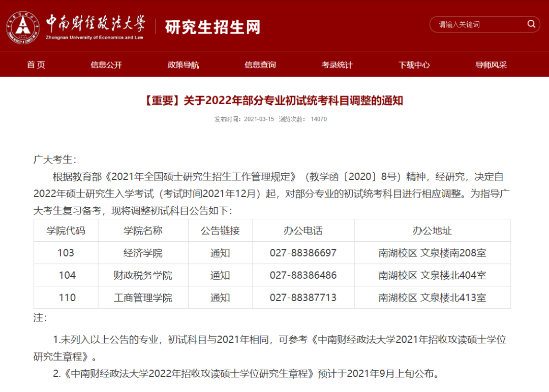Click the 办公地址 column header
This screenshot has height=392, width=549.
tap(432, 231)
